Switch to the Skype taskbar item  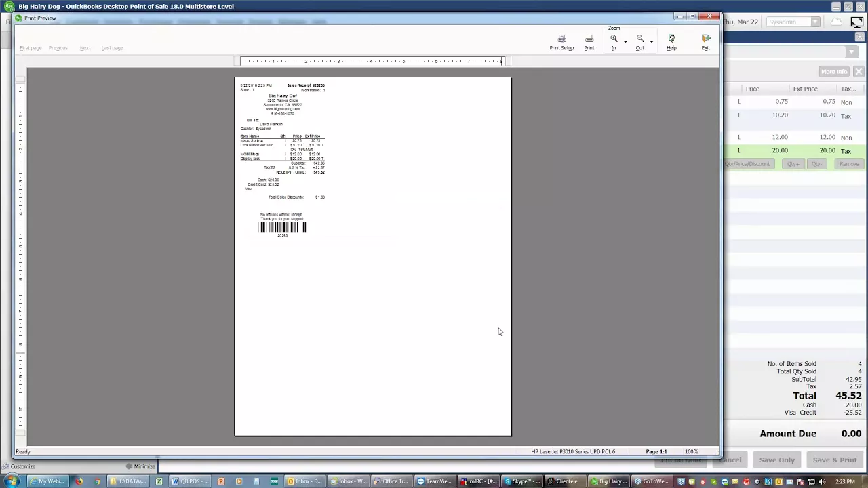[x=521, y=481]
